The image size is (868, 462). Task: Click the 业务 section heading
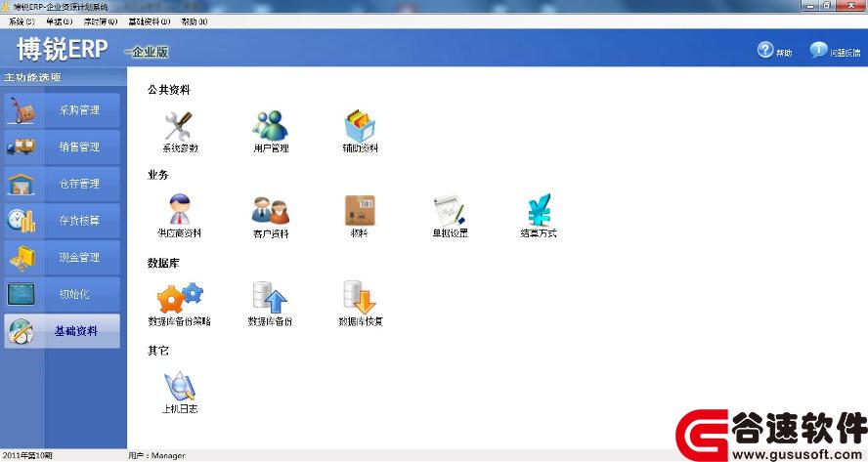tap(157, 175)
